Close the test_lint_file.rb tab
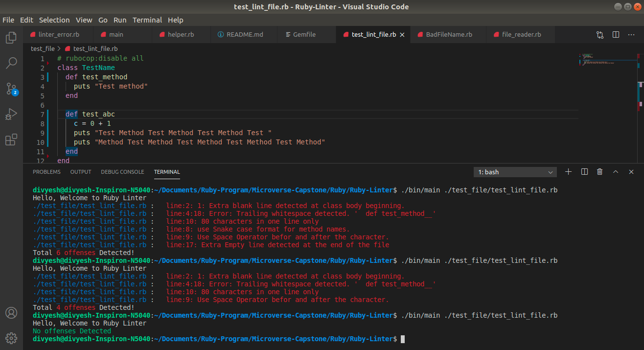The height and width of the screenshot is (350, 644). pos(402,35)
